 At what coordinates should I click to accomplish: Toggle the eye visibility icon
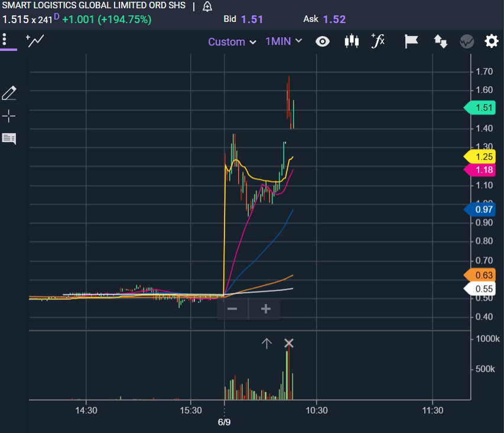point(323,41)
